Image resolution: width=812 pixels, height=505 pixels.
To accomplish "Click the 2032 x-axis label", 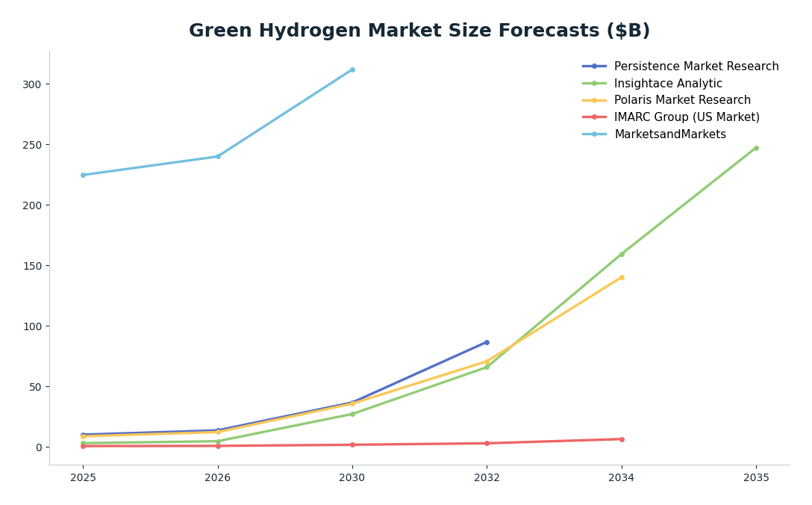I will coord(487,477).
